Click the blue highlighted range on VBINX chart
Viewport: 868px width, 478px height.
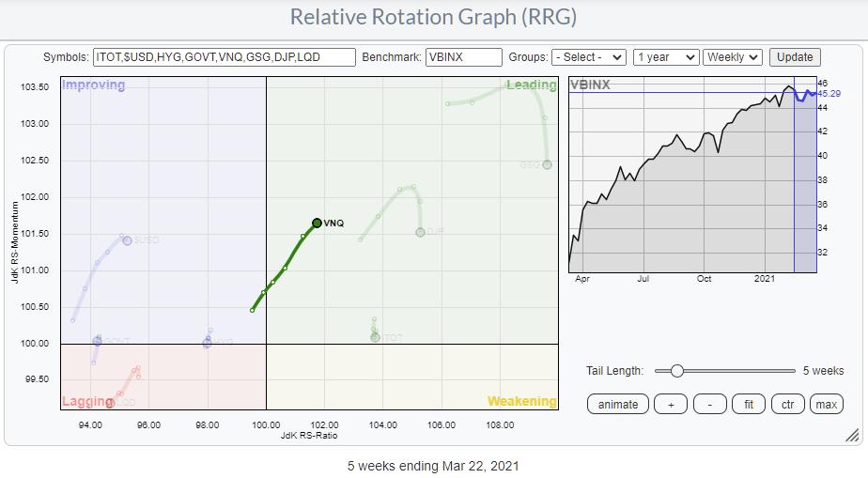[805, 178]
